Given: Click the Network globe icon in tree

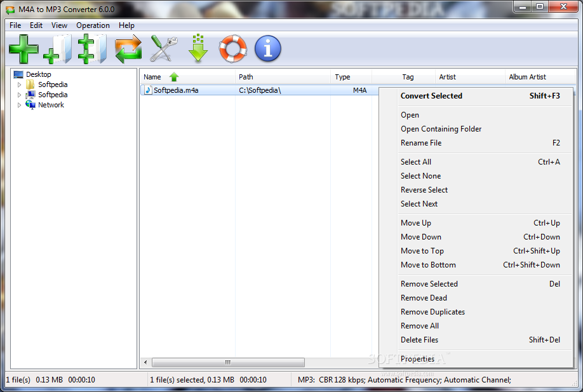Looking at the screenshot, I should tap(30, 105).
